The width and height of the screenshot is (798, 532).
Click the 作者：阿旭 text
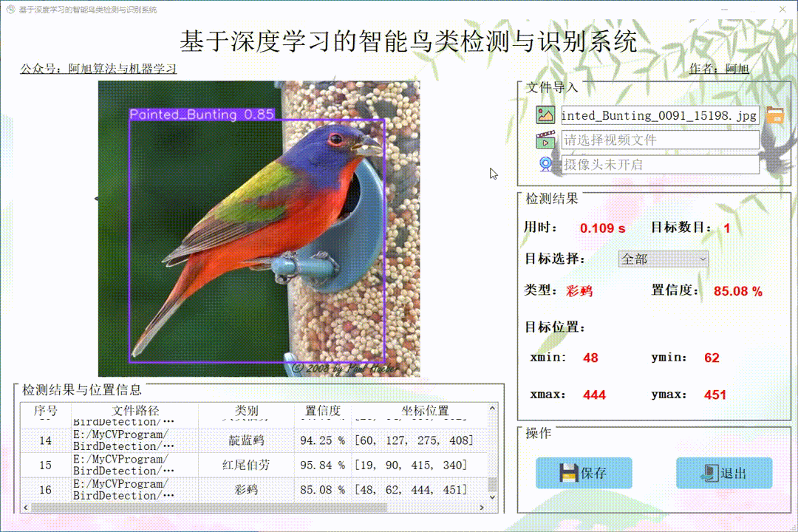click(x=719, y=68)
